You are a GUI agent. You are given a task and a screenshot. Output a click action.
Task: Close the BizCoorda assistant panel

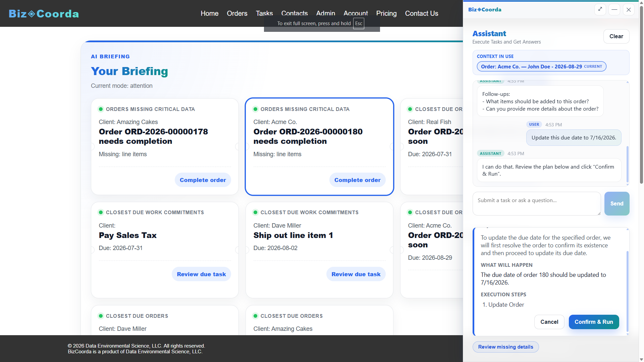coord(629,9)
